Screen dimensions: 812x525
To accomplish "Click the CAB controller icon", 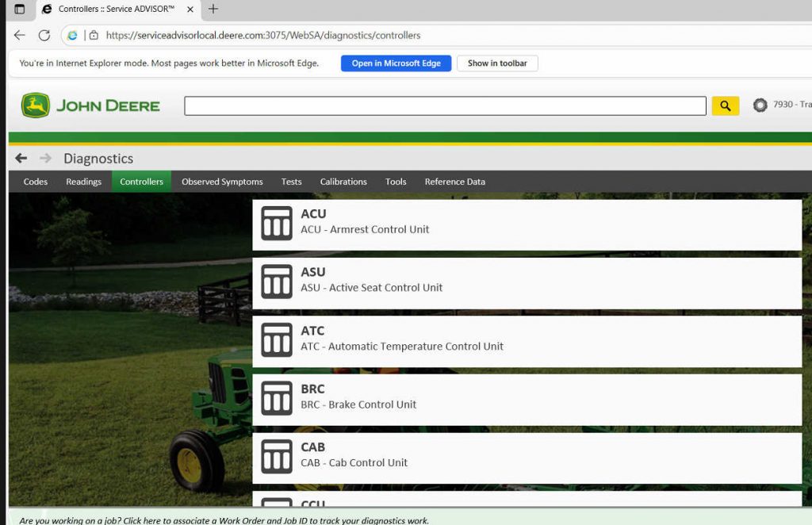I will pos(277,457).
